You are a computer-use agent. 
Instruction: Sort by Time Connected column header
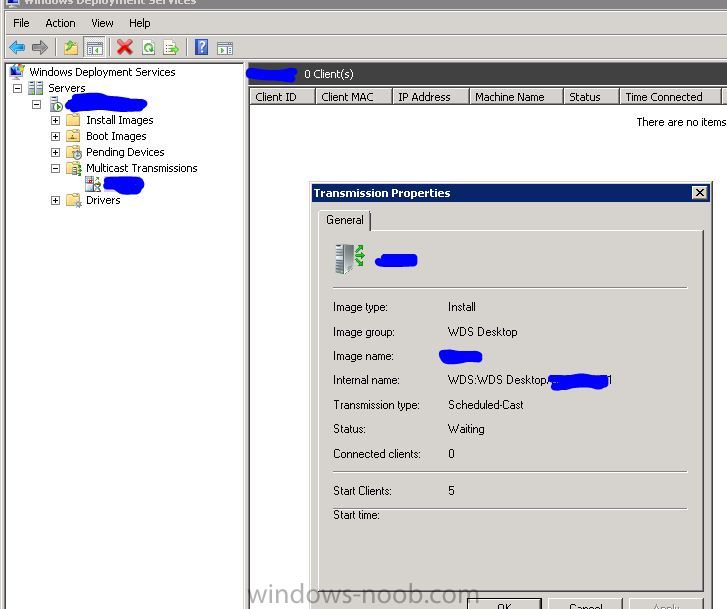(x=670, y=97)
